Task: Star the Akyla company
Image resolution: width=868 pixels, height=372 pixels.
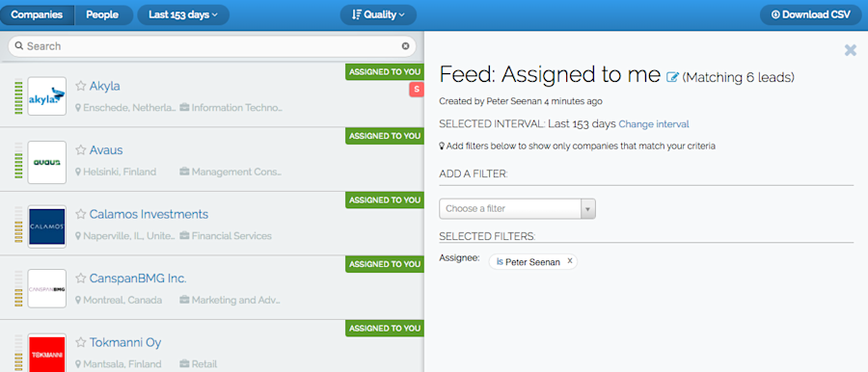Action: point(81,86)
